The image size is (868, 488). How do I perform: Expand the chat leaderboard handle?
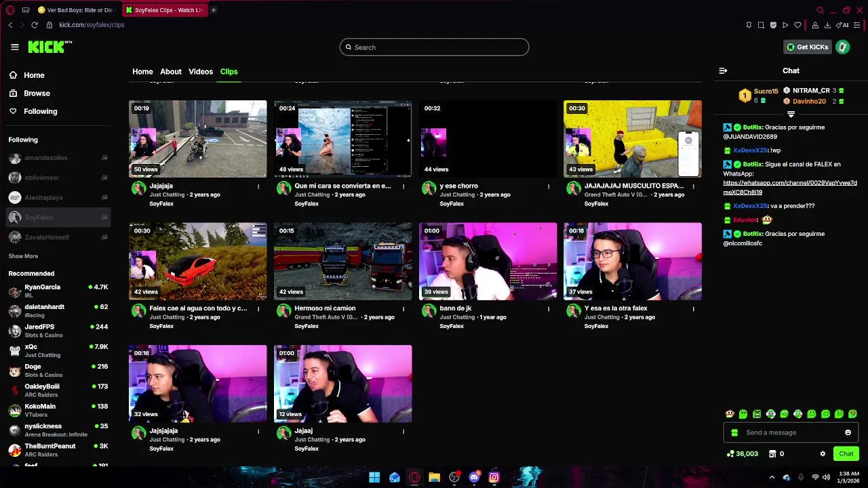(x=791, y=114)
